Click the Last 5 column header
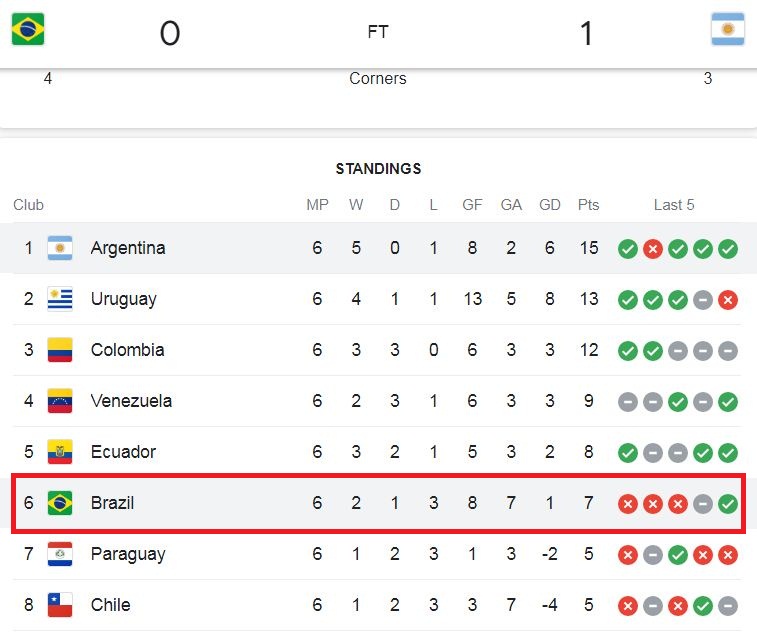Viewport: 757px width, 637px height. [x=674, y=205]
